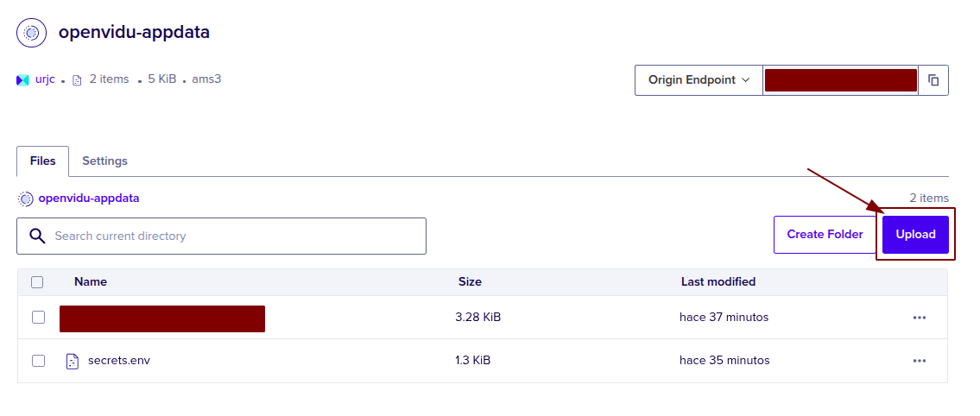980x416 pixels.
Task: Open more options for secrets.env
Action: pyautogui.click(x=919, y=361)
